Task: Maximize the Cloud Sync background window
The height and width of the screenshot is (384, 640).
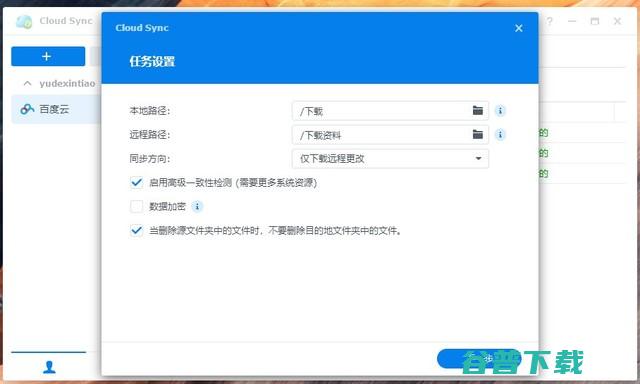Action: coord(595,21)
